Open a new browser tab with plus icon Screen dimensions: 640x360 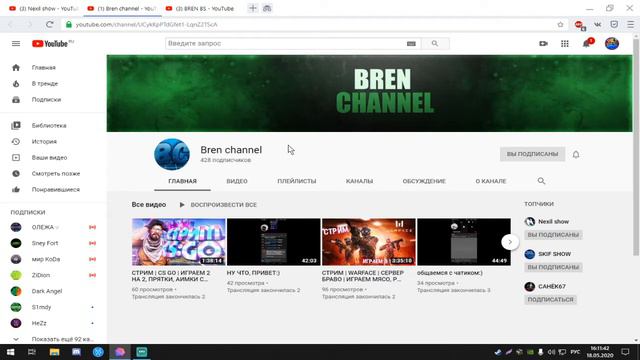(253, 8)
